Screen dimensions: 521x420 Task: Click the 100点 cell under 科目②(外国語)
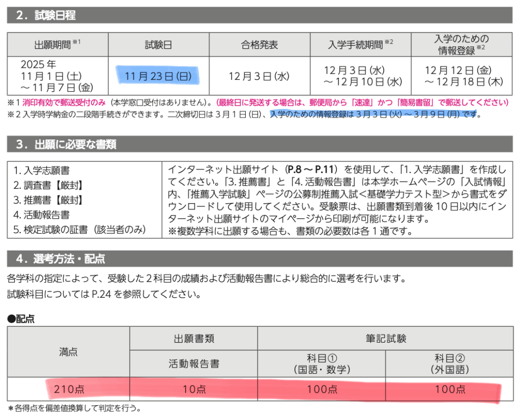click(x=449, y=389)
